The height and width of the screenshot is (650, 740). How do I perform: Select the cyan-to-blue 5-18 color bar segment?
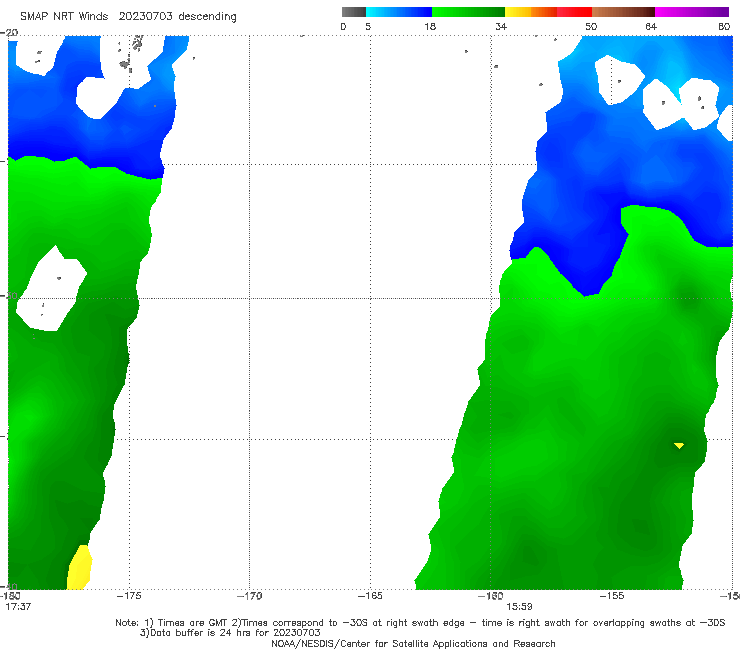tap(399, 12)
